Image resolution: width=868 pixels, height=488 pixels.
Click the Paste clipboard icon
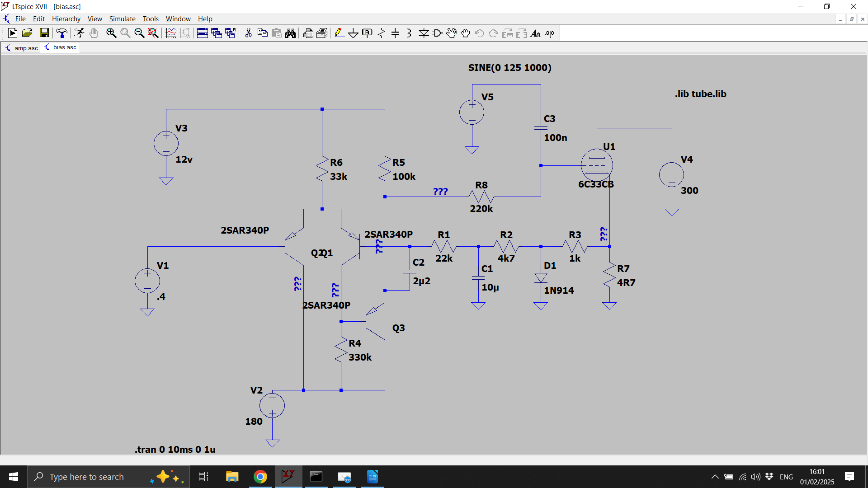(x=277, y=33)
